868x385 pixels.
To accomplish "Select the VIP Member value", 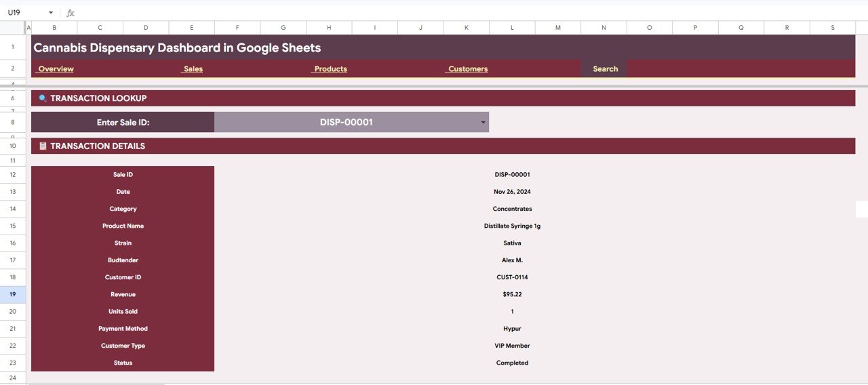I will (512, 346).
